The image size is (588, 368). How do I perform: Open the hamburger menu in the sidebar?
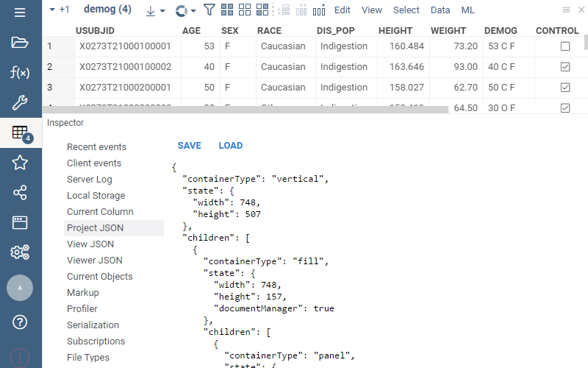20,13
